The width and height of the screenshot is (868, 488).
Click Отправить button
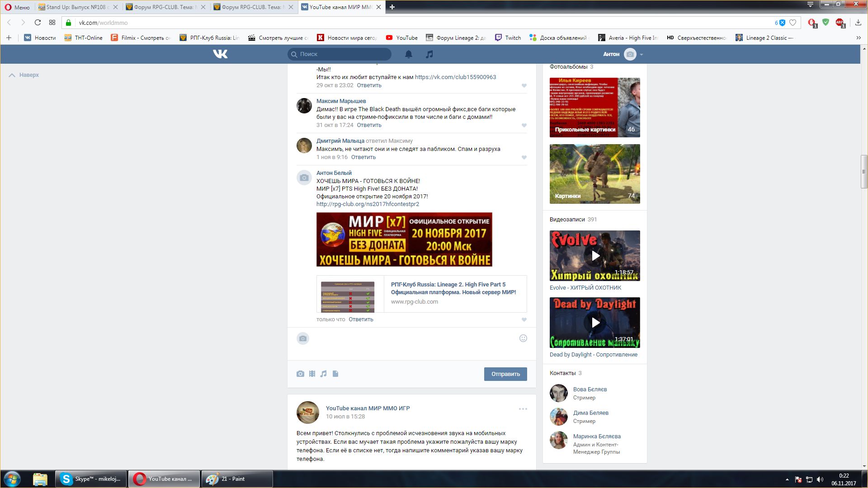point(505,374)
